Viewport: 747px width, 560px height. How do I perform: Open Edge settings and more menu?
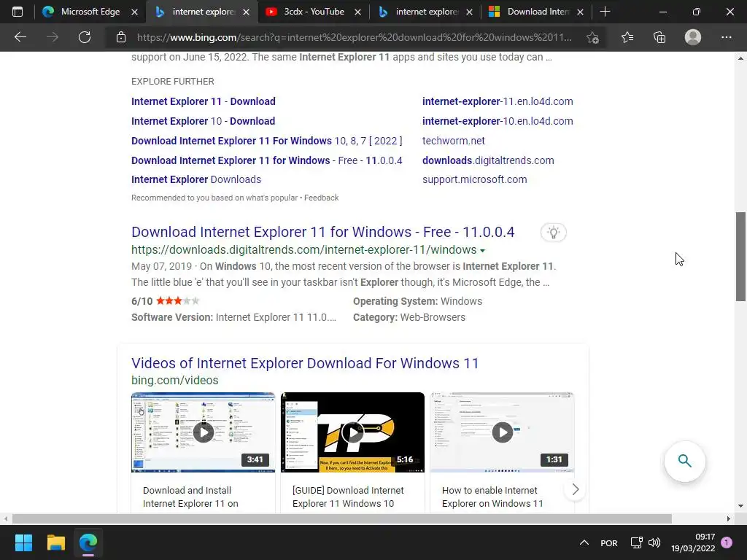[726, 37]
